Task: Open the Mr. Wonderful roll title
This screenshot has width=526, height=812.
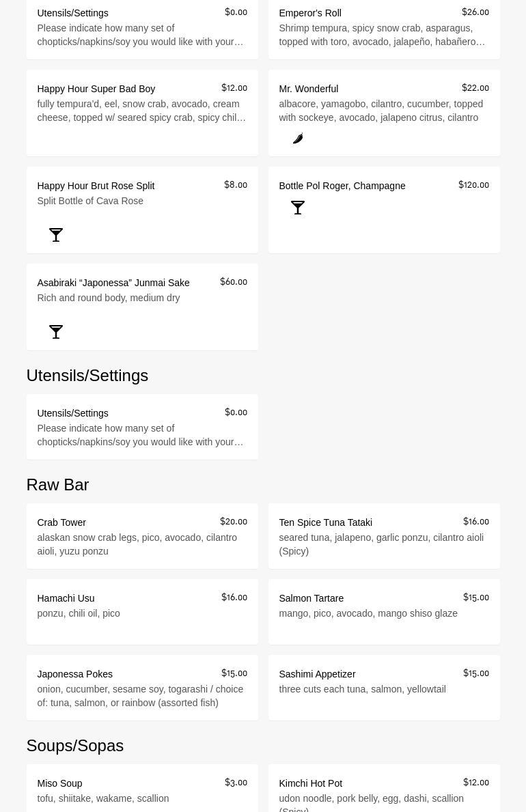Action: point(308,89)
